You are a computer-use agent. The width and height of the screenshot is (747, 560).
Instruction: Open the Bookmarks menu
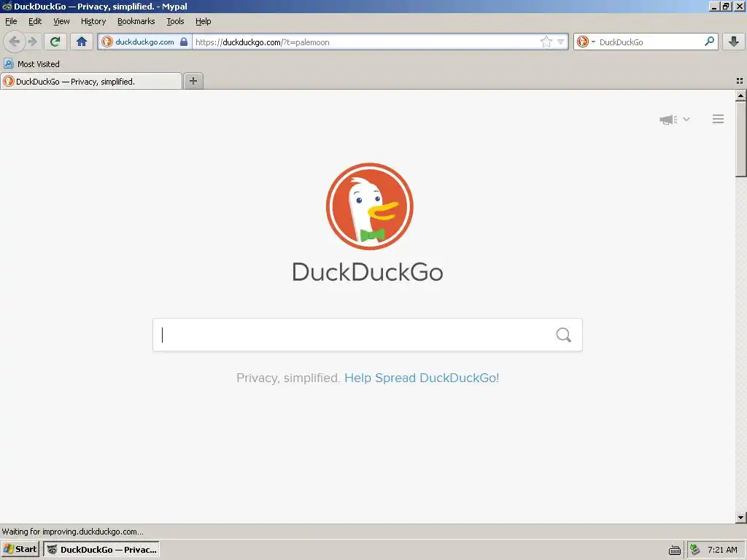(136, 21)
